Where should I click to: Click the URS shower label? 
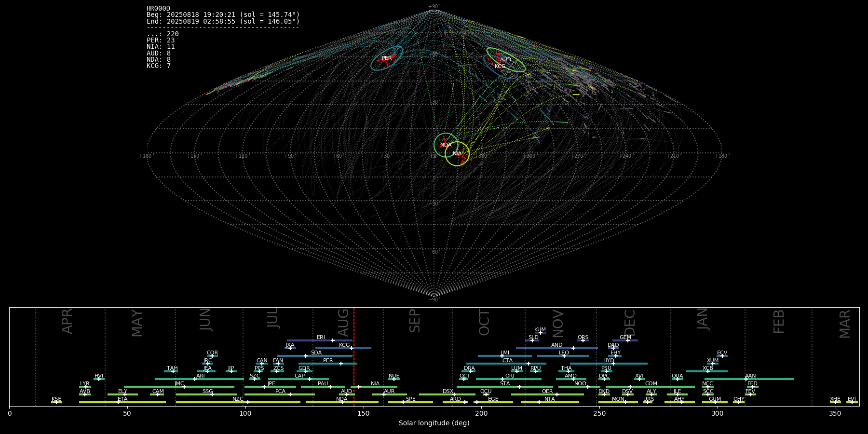[649, 399]
